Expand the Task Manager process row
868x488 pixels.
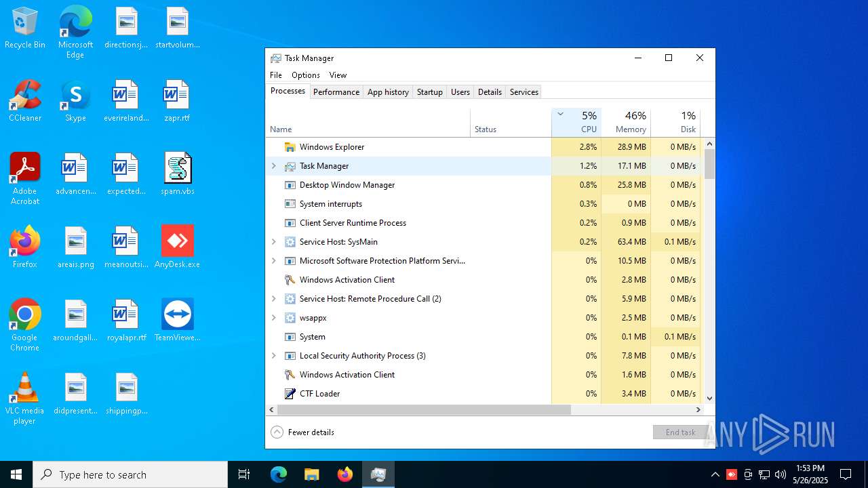[x=274, y=166]
